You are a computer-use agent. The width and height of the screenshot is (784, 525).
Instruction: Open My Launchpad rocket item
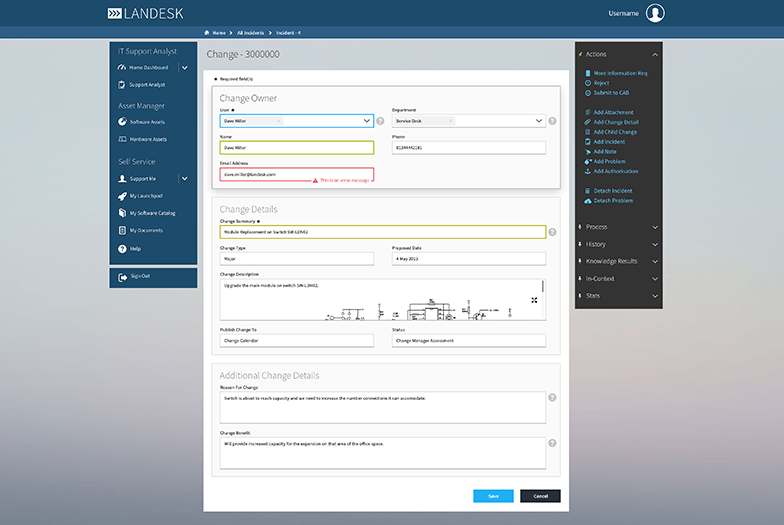click(x=145, y=196)
